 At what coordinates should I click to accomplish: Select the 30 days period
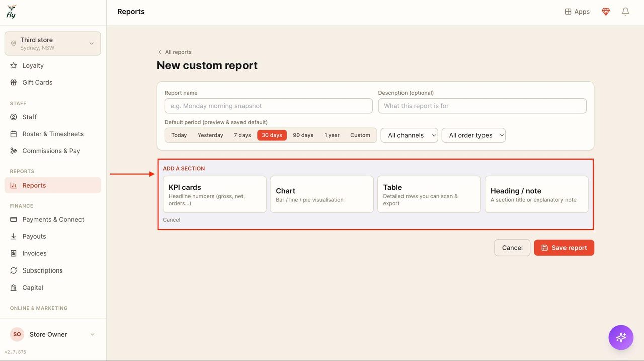(272, 135)
